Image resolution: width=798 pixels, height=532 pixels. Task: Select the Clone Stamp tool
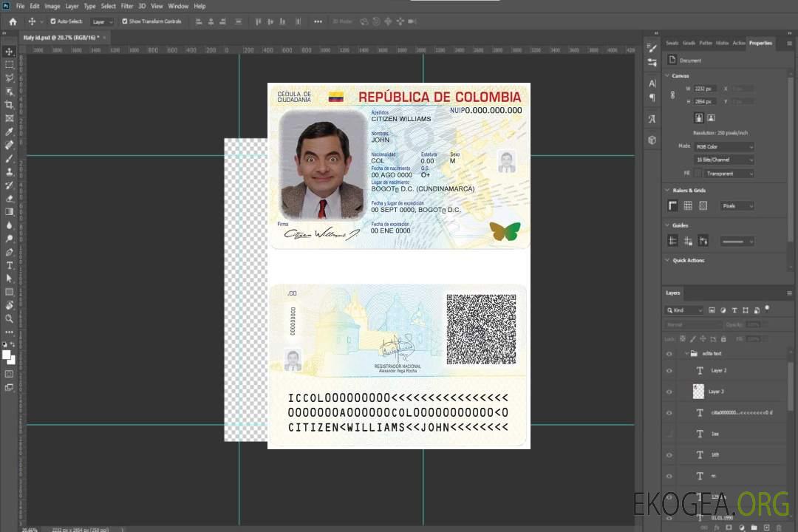pos(9,172)
